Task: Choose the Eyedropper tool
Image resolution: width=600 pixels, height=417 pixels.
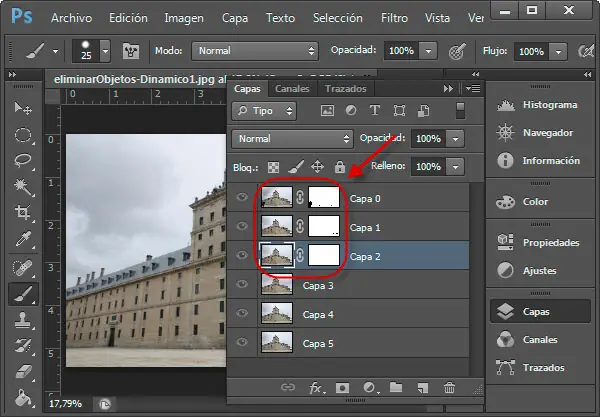Action: (23, 238)
